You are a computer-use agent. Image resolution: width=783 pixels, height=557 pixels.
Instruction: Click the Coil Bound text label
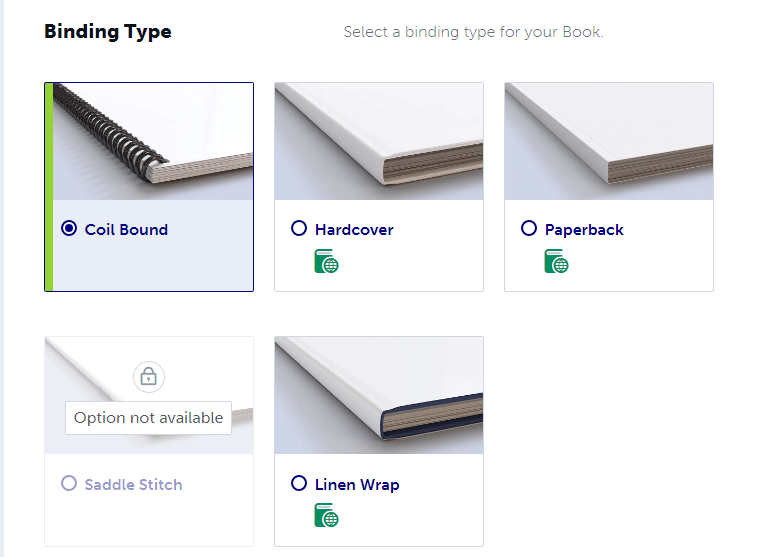pyautogui.click(x=126, y=230)
